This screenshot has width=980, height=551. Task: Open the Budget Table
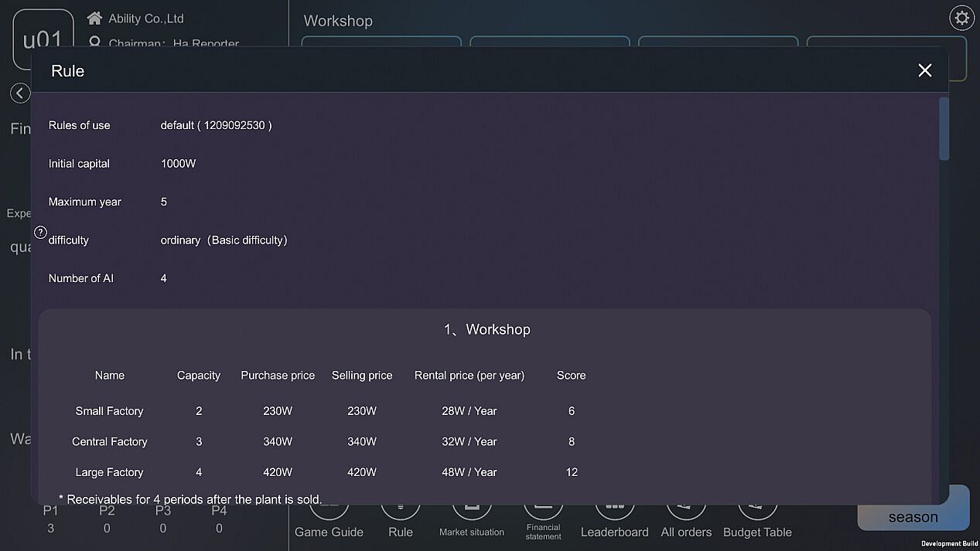pyautogui.click(x=756, y=532)
